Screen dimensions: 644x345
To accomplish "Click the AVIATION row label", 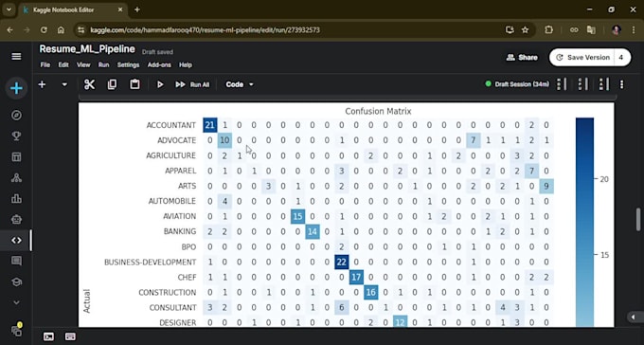I will click(x=180, y=216).
